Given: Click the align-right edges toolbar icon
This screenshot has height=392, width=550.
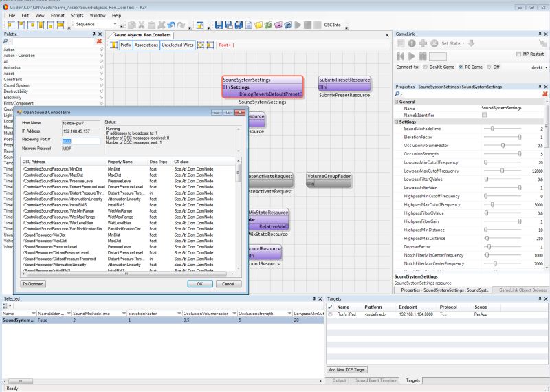Looking at the screenshot, I should [x=31, y=25].
